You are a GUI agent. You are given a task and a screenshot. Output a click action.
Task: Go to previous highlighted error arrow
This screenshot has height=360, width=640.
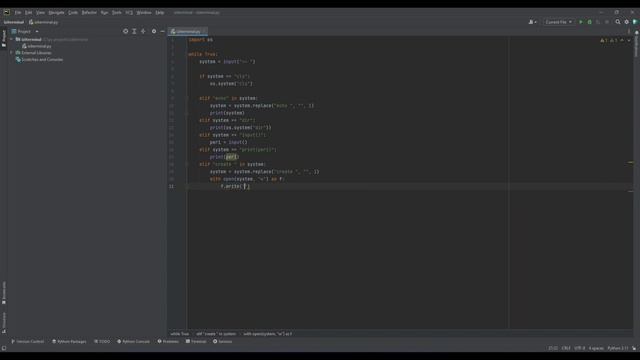click(x=622, y=40)
